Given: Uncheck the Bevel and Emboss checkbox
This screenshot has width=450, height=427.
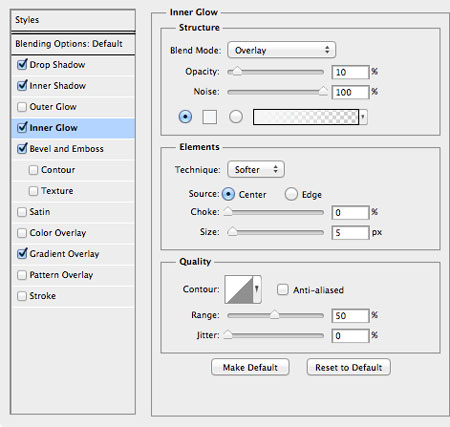Looking at the screenshot, I should [x=22, y=148].
